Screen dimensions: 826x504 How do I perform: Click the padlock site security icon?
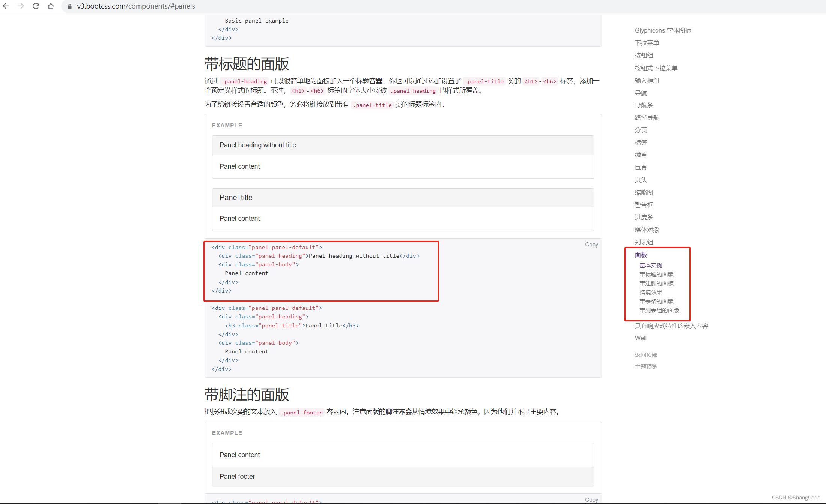(x=69, y=6)
